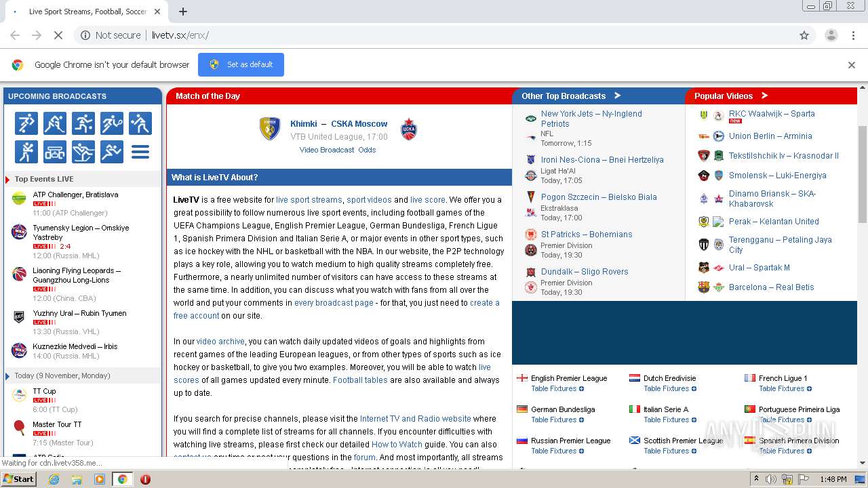
Task: Open the Football tables link
Action: (360, 380)
